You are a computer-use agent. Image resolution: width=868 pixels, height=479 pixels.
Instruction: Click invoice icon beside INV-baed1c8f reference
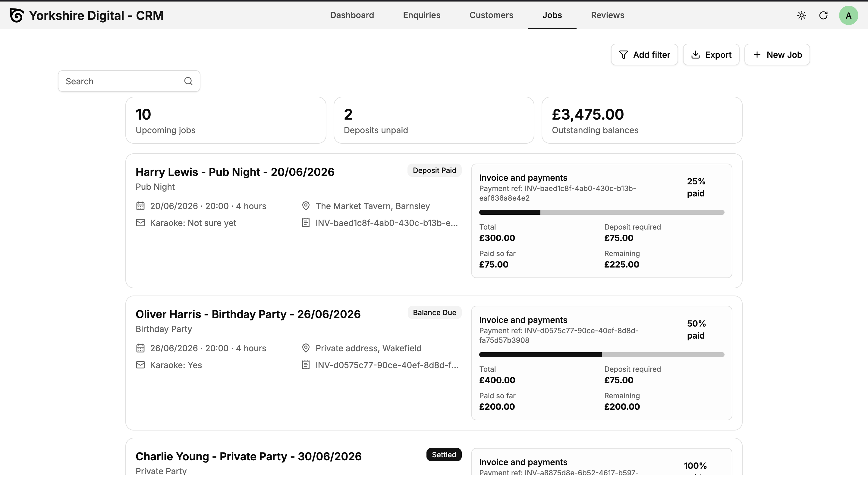click(306, 223)
